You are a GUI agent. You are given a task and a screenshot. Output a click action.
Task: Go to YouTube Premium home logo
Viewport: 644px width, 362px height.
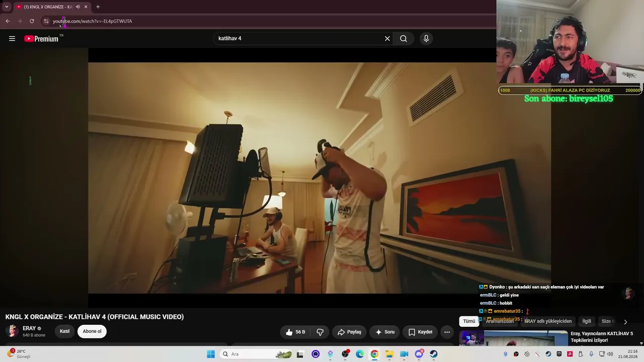pos(41,39)
